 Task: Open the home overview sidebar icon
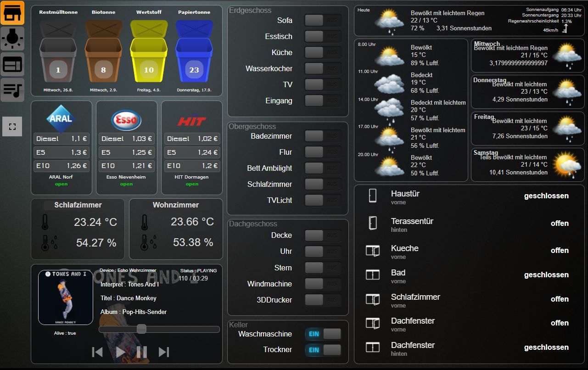coord(12,13)
